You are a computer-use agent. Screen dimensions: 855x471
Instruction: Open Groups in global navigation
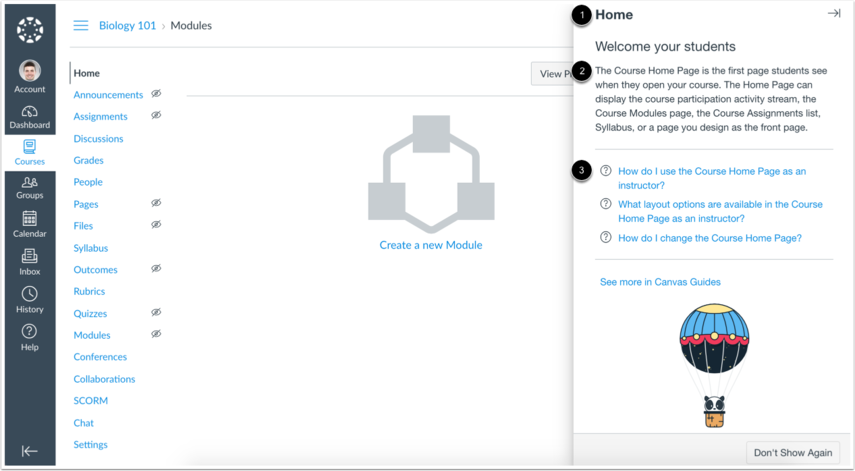pyautogui.click(x=29, y=188)
